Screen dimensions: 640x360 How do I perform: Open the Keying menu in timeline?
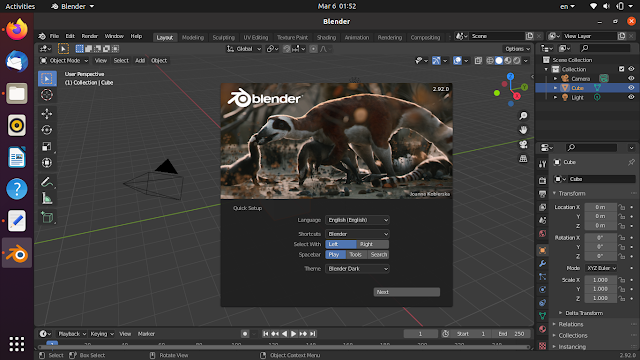(102, 334)
